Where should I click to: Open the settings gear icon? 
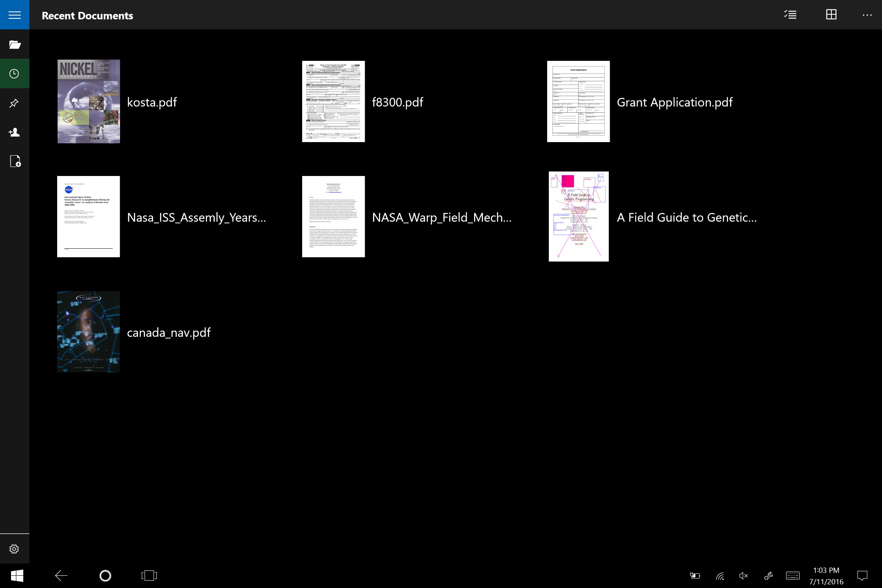(15, 549)
